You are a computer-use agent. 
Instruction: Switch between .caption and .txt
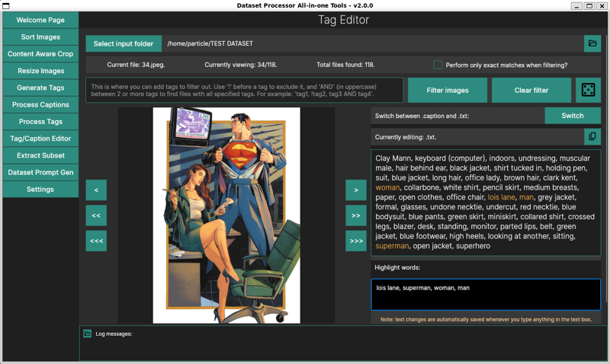[x=573, y=116]
